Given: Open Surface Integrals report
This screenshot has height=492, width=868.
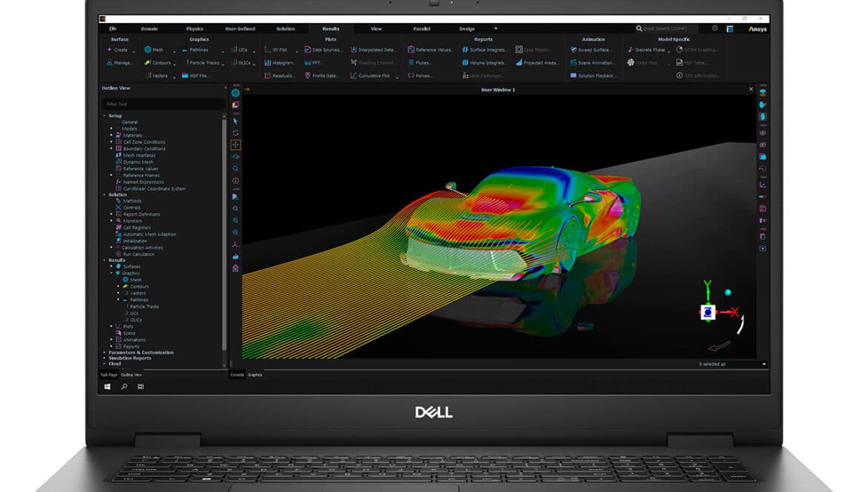Looking at the screenshot, I should [x=484, y=50].
